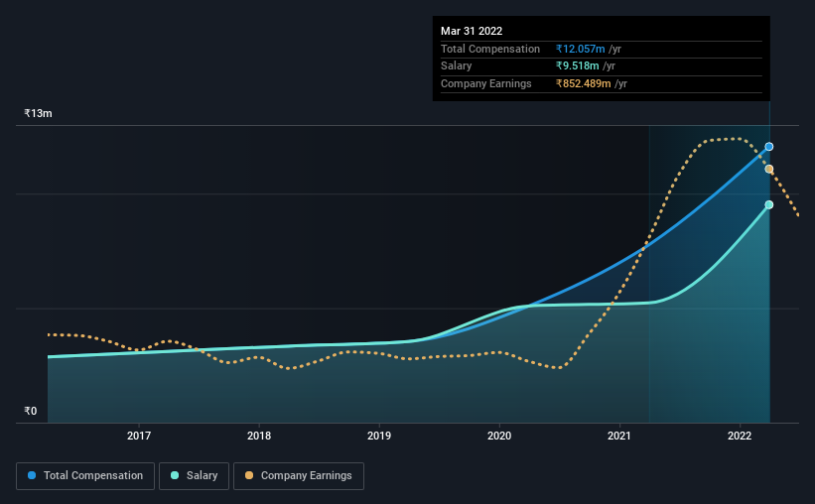815x504 pixels.
Task: Click the Total Compensation data point marker
Action: (x=768, y=147)
